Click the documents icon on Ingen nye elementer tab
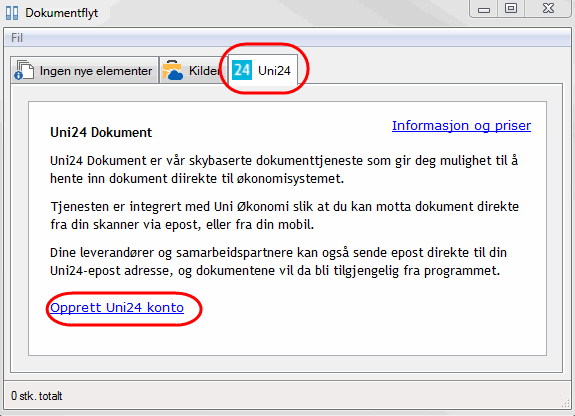Screen dimensions: 575x416 coord(24,70)
